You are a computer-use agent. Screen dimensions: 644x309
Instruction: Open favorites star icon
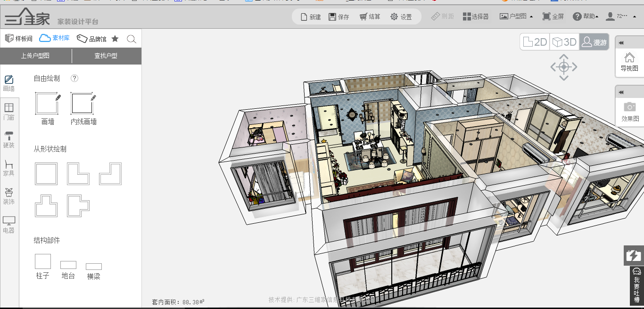click(115, 39)
